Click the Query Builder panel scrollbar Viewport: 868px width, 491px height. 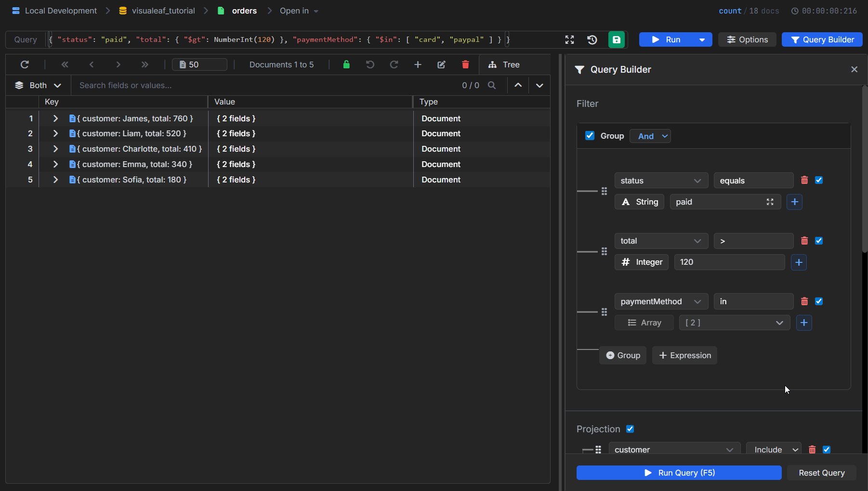click(x=865, y=168)
